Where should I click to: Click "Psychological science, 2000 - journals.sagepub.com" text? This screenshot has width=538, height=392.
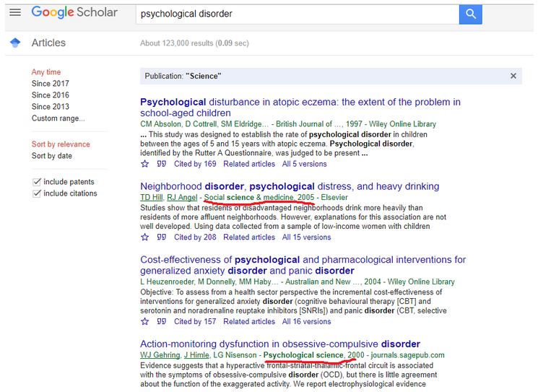354,355
